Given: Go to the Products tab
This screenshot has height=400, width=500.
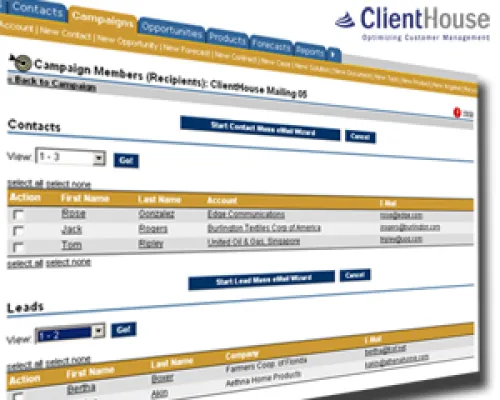Looking at the screenshot, I should [x=227, y=39].
